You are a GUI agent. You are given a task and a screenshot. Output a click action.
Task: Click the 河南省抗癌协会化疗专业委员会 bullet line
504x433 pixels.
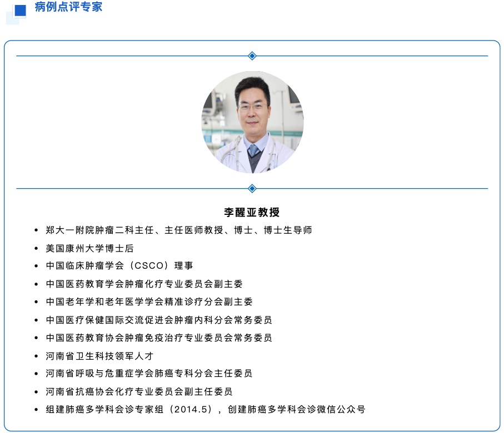139,391
